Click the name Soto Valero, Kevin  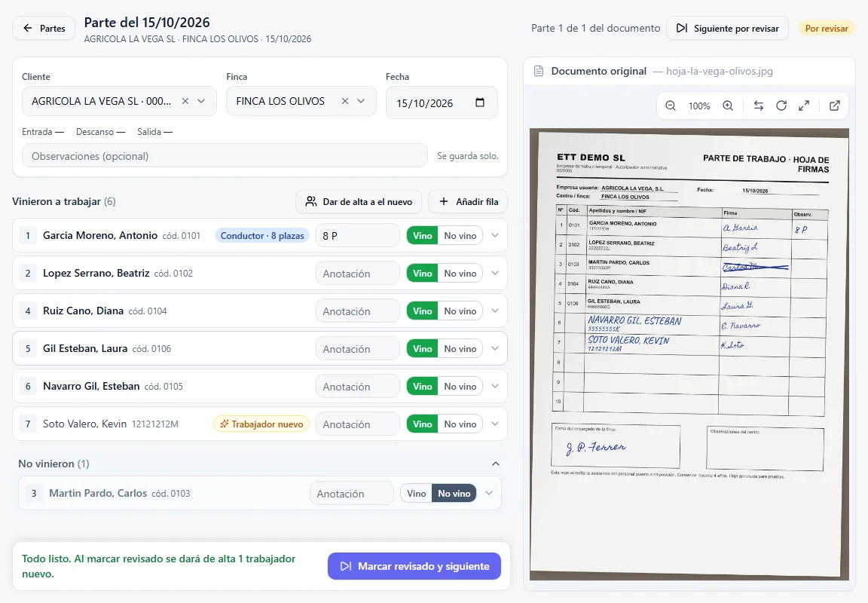84,424
